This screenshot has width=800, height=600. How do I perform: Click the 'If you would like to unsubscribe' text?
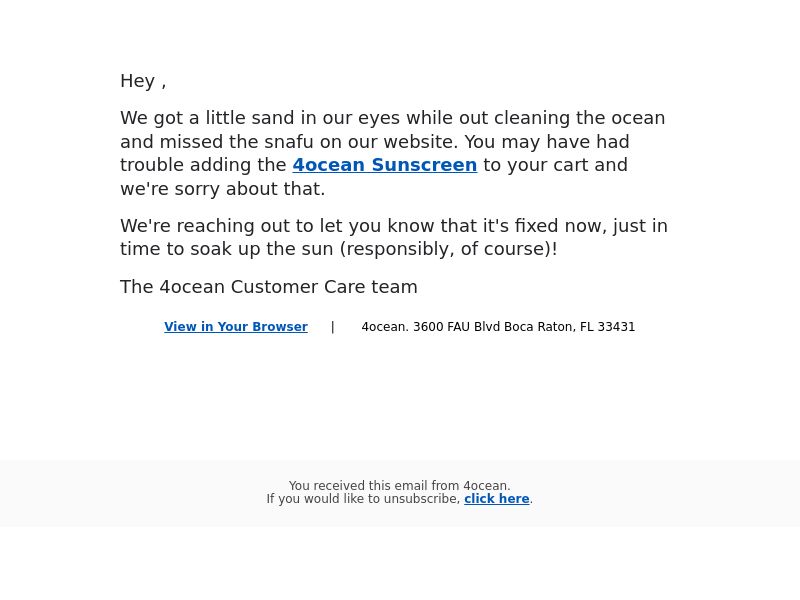[x=363, y=498]
